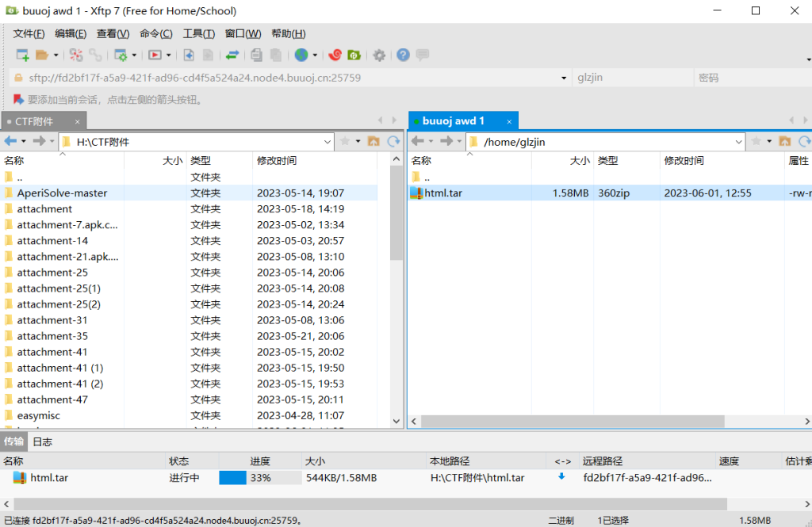
Task: Open a new session with the New button
Action: pos(21,55)
